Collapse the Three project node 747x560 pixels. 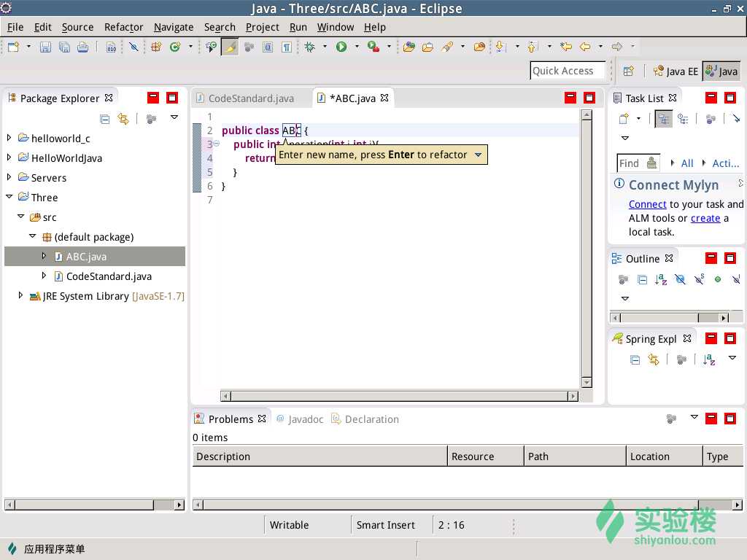[x=9, y=197]
